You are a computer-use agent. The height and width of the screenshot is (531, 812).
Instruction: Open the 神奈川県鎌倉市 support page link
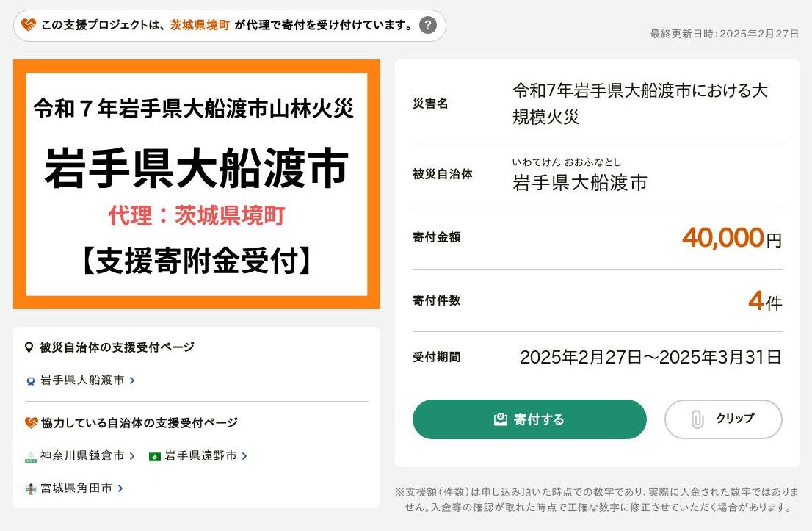click(82, 456)
